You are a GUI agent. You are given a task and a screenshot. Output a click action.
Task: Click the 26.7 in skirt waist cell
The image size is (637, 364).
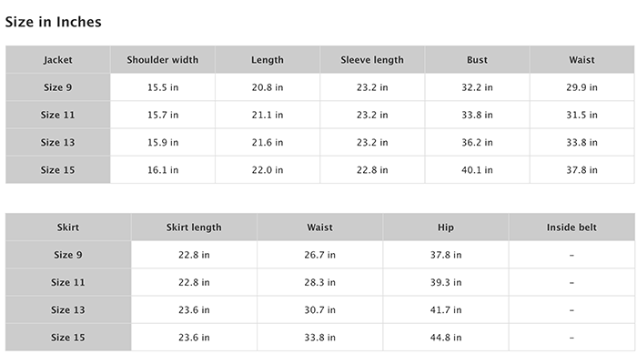tap(319, 255)
